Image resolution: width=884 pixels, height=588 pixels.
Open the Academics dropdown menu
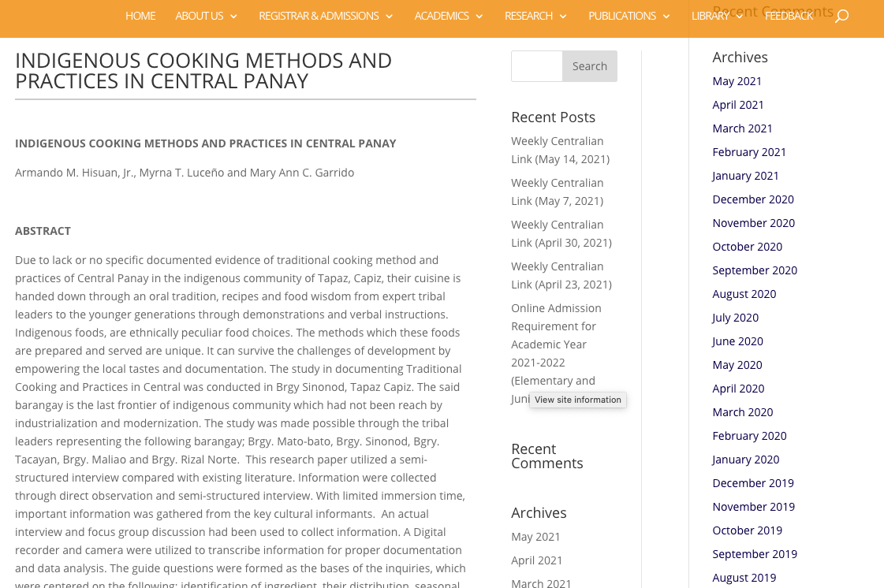click(448, 16)
